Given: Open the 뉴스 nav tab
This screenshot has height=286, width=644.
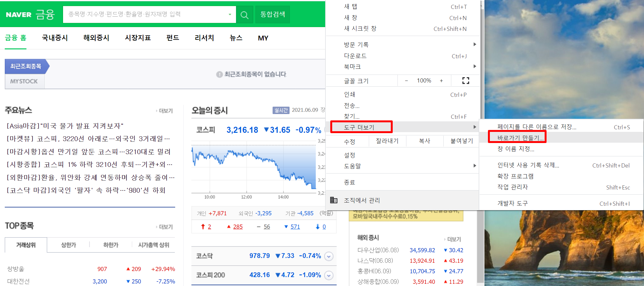Looking at the screenshot, I should (x=236, y=38).
